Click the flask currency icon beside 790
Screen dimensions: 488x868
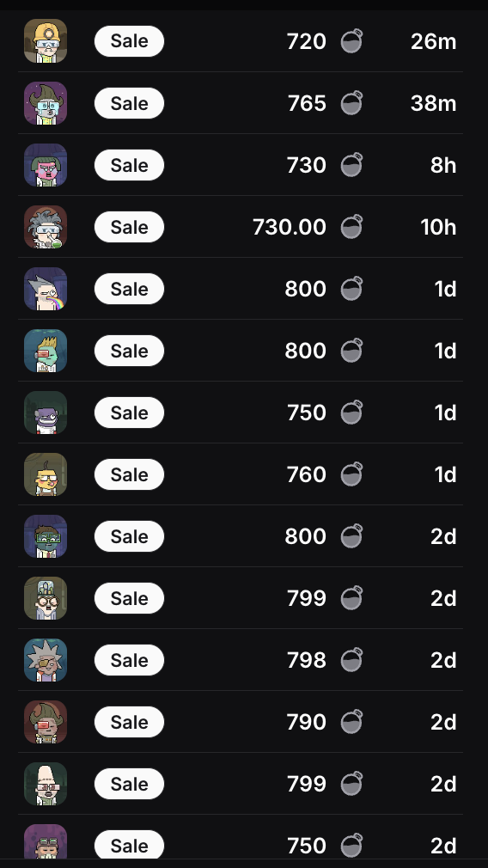coord(351,722)
